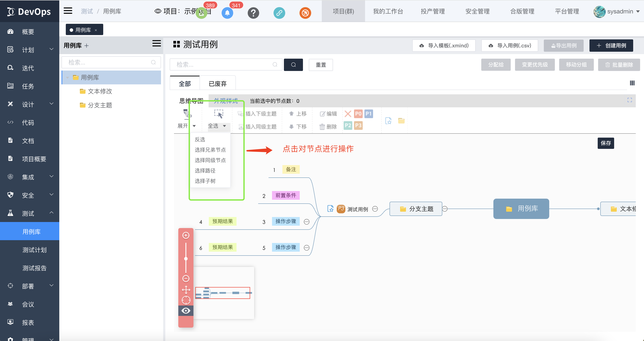644x341 pixels.
Task: Click the notification bell icon
Action: 227,13
